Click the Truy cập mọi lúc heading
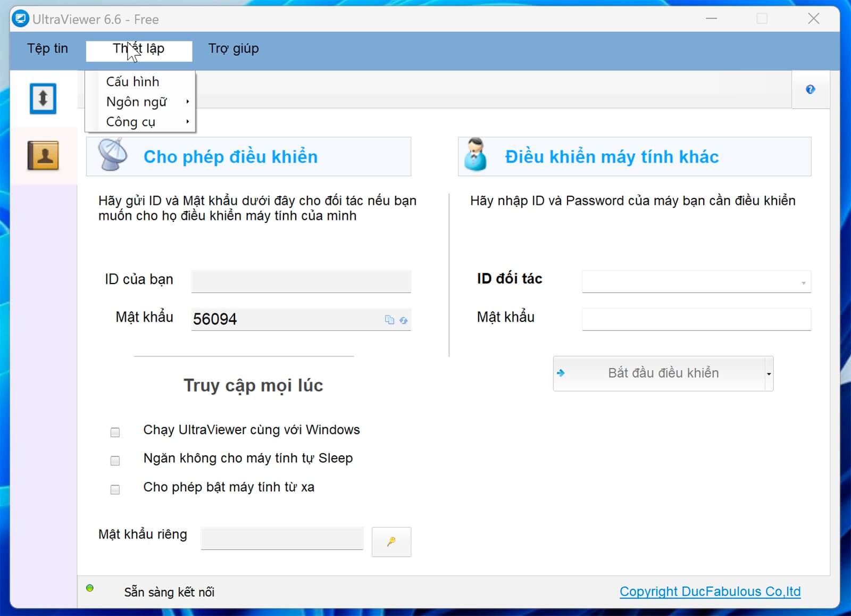851x616 pixels. click(x=253, y=385)
